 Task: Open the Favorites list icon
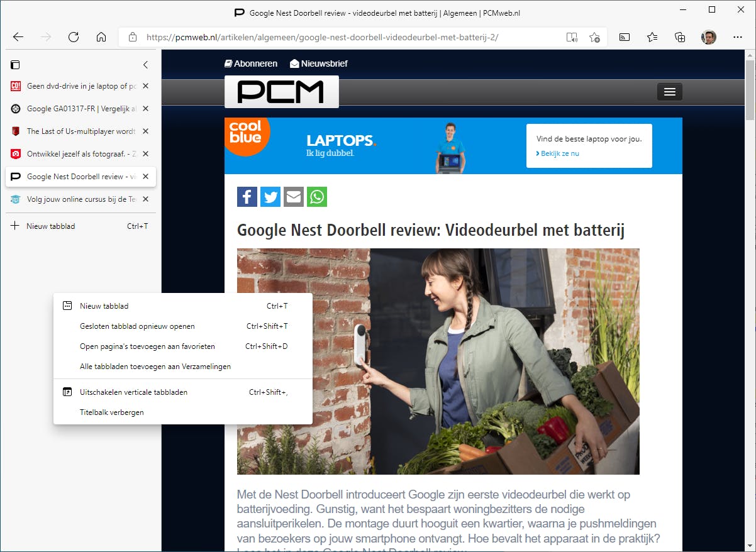point(652,37)
